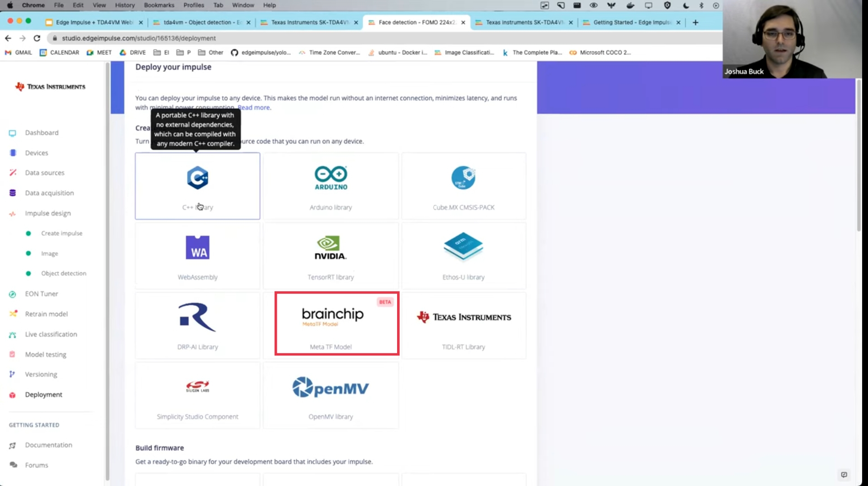Pick the WebAssembly deployment option
This screenshot has height=486, width=868.
198,256
